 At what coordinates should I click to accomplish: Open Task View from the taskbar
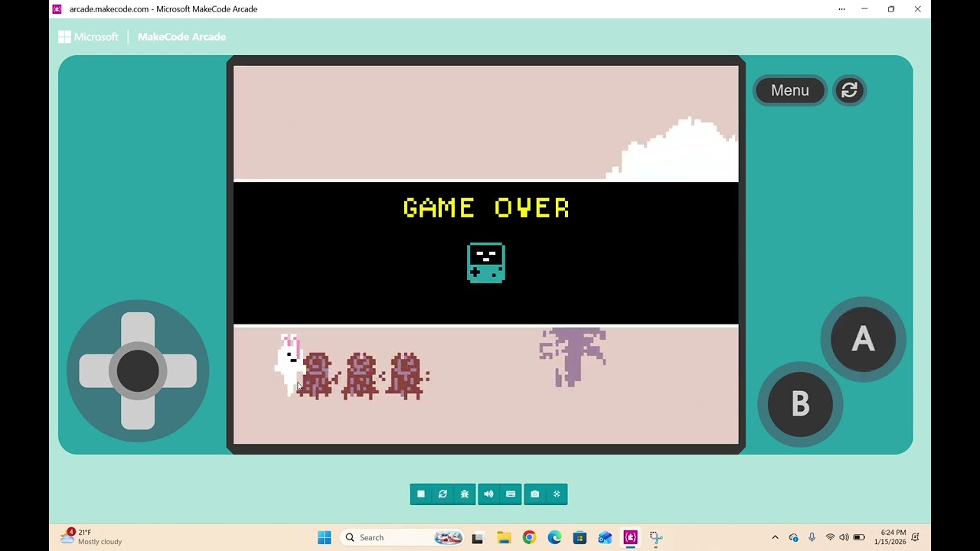coord(477,537)
